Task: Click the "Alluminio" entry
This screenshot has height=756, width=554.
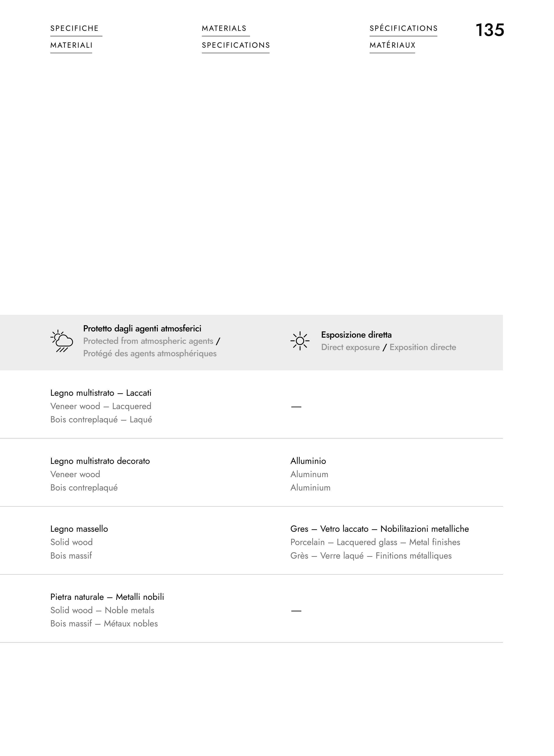Action: (308, 461)
